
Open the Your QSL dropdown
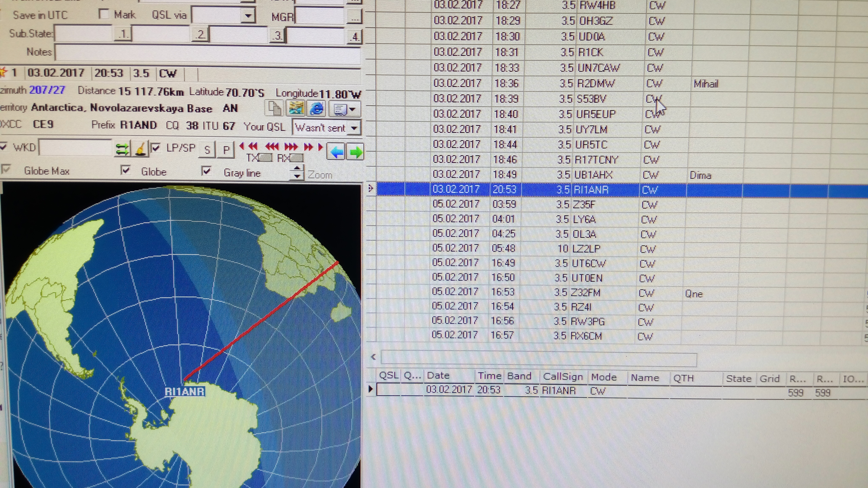pos(354,128)
